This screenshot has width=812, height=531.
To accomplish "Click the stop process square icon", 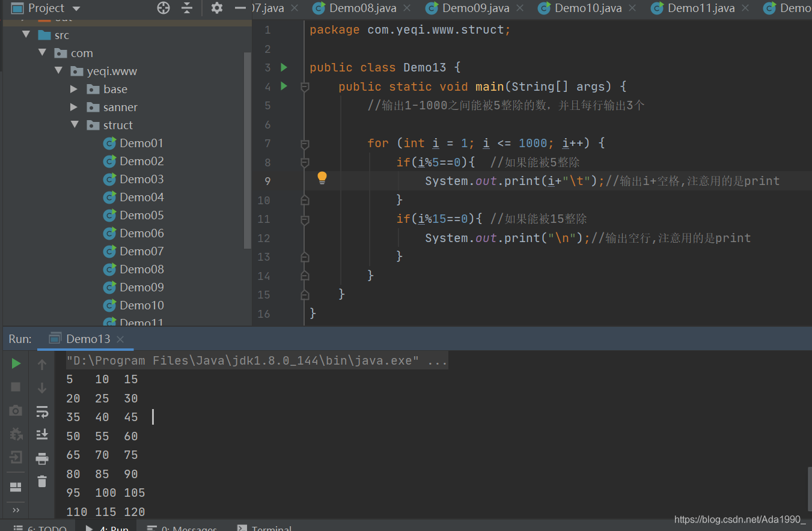I will click(x=16, y=387).
